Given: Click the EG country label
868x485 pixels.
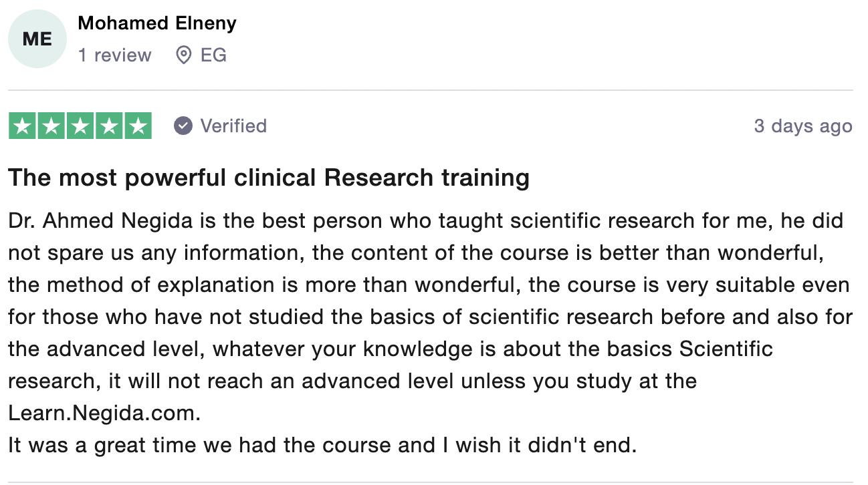Looking at the screenshot, I should click(213, 55).
